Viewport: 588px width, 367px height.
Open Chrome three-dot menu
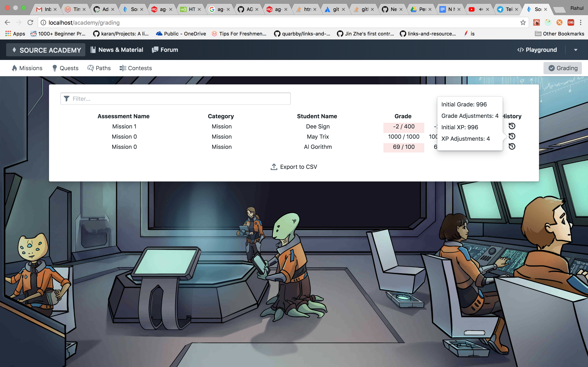[581, 23]
